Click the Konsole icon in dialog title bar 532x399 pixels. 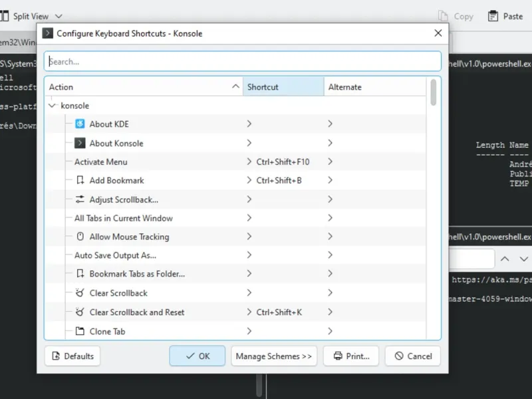click(47, 33)
